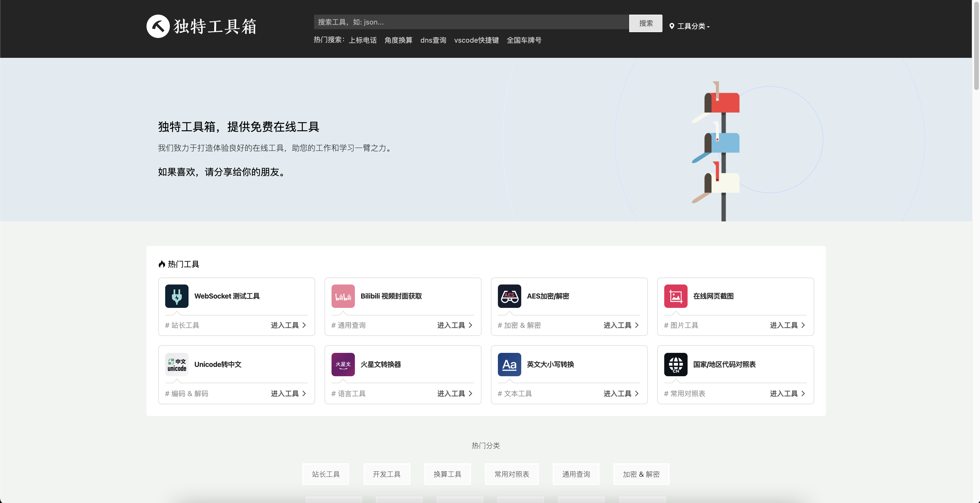Click 进入工具 chevron on 英文大小写转换 card
This screenshot has width=980, height=503.
pos(637,393)
